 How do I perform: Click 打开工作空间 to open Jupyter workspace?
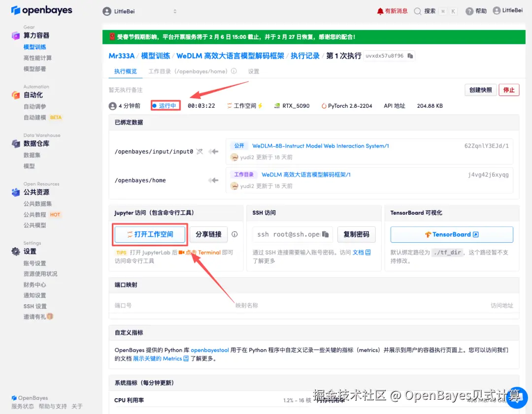click(150, 234)
